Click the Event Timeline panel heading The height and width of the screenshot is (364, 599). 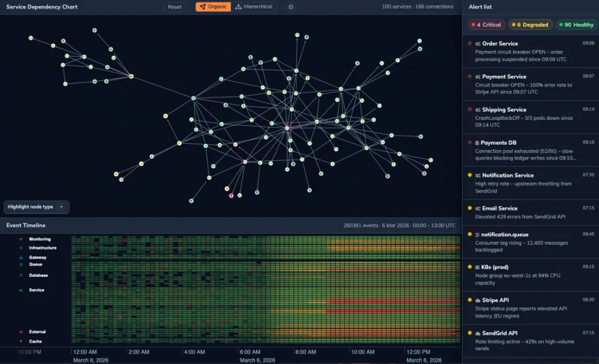(26, 226)
